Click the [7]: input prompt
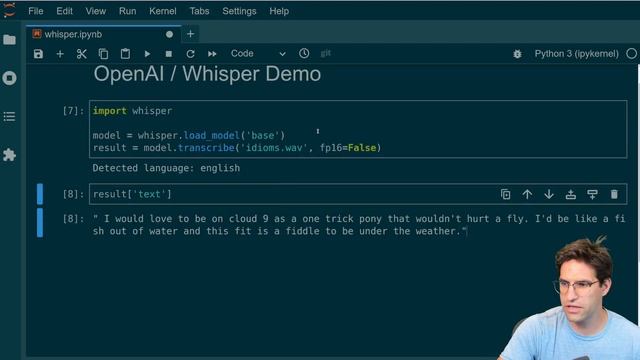 coord(73,111)
